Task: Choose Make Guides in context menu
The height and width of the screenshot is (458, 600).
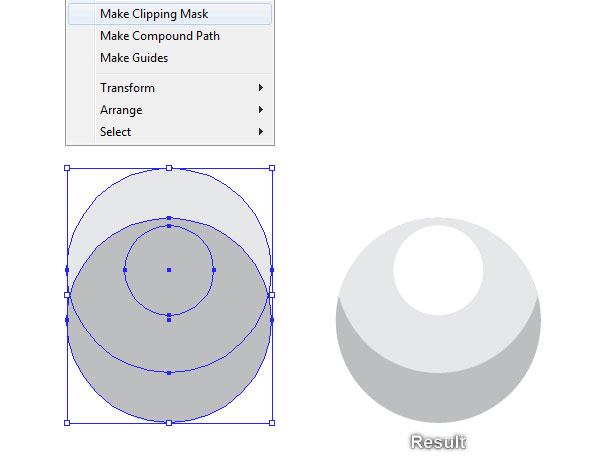Action: coord(170,58)
